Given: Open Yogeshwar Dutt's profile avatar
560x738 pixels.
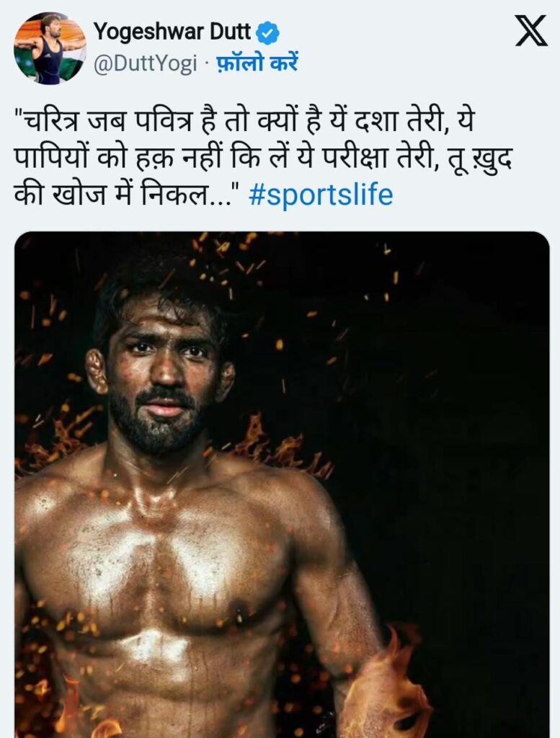Looking at the screenshot, I should point(50,48).
